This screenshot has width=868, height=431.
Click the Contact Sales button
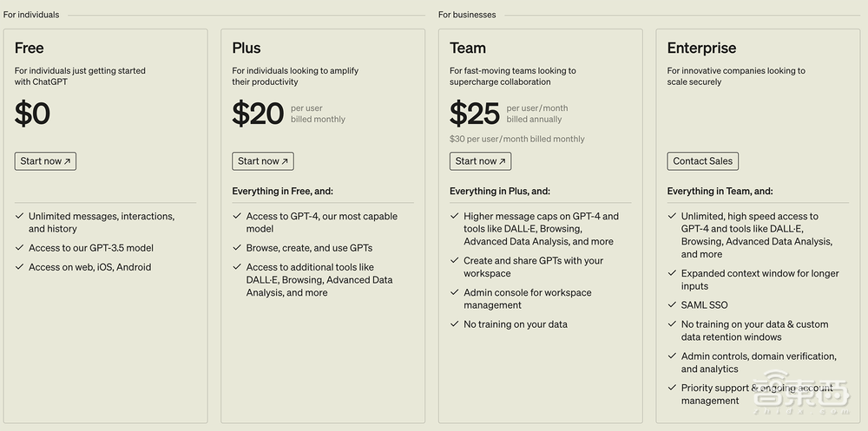[x=702, y=161]
